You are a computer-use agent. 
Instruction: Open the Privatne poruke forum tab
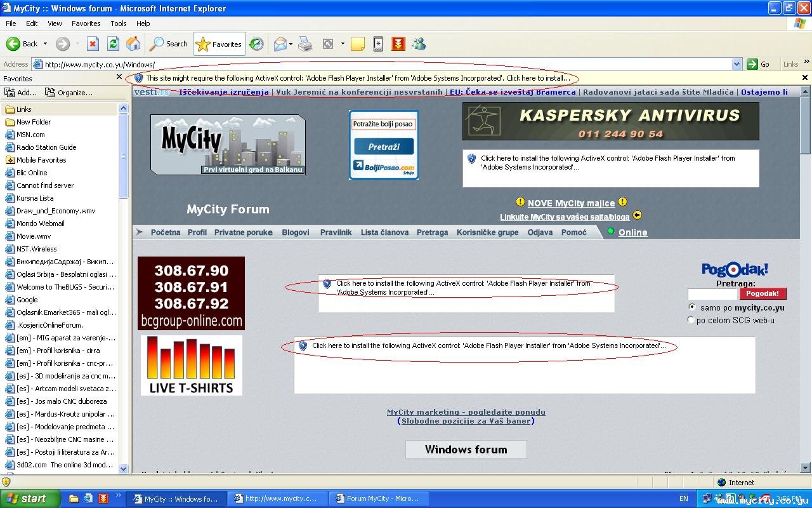[244, 232]
